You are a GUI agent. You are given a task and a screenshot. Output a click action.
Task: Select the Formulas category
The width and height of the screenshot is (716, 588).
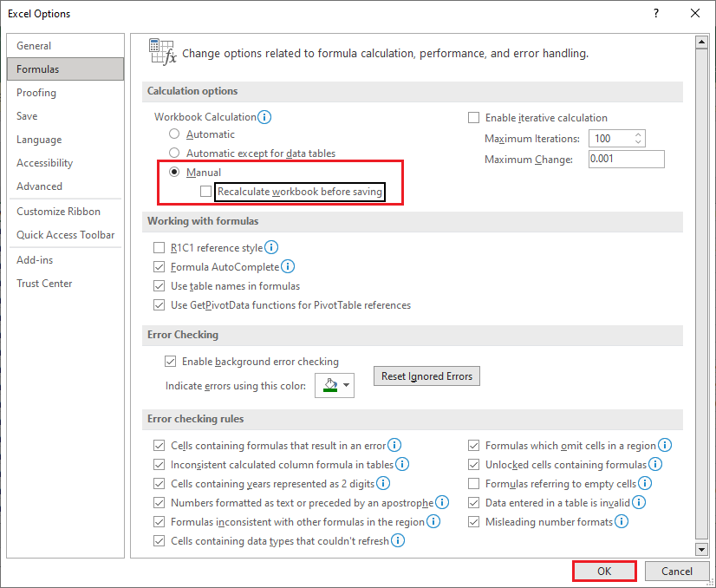click(65, 69)
